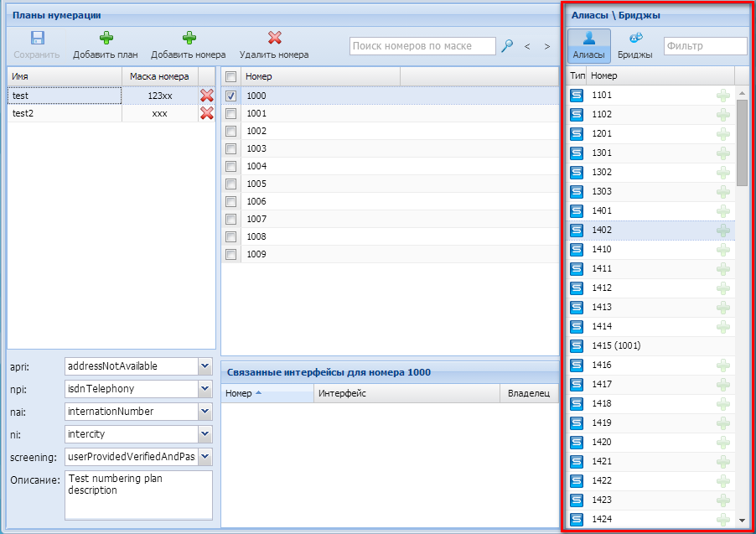Click the magnifier search icon

click(x=507, y=46)
